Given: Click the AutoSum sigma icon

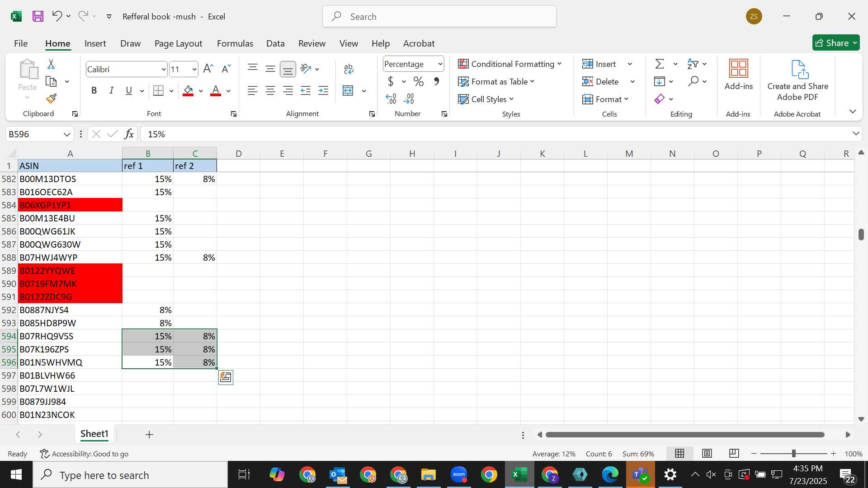Looking at the screenshot, I should tap(660, 64).
